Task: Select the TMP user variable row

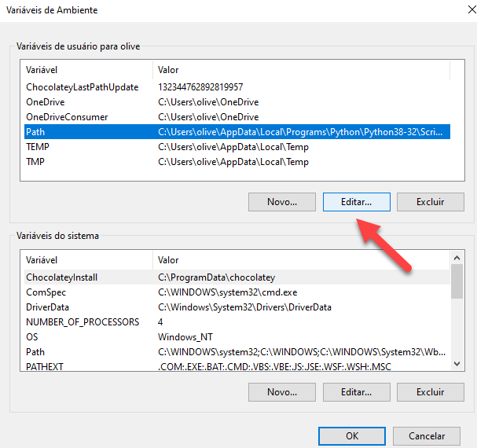Action: click(237, 162)
